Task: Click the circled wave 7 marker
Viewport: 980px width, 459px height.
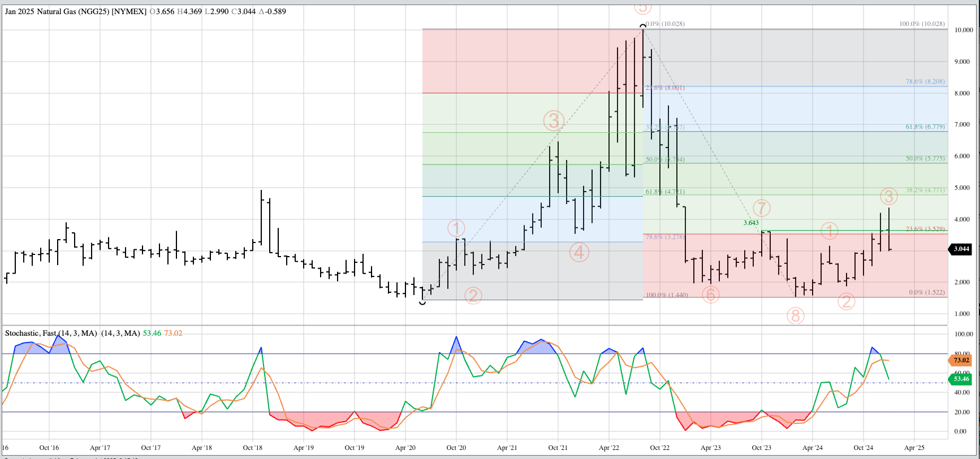Action: click(761, 208)
